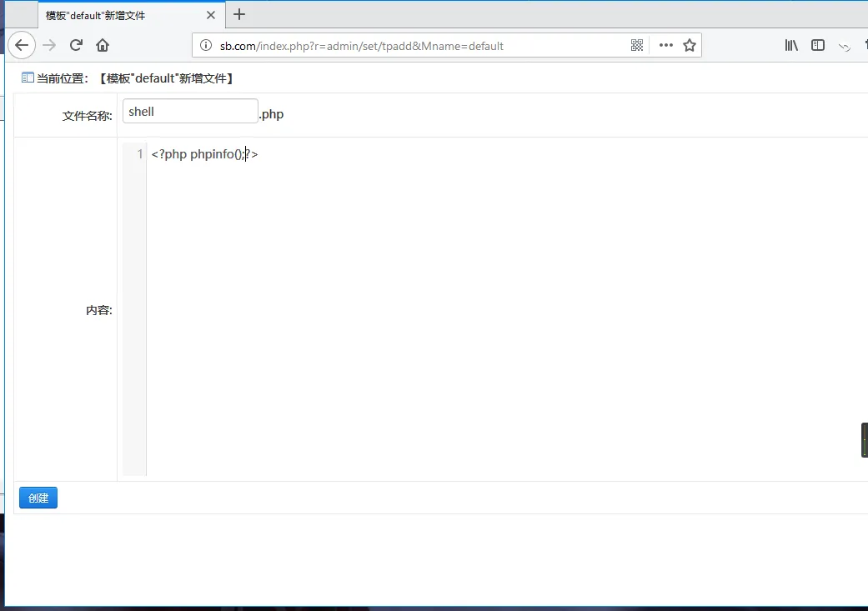
Task: Click the forward navigation arrow
Action: pos(49,45)
